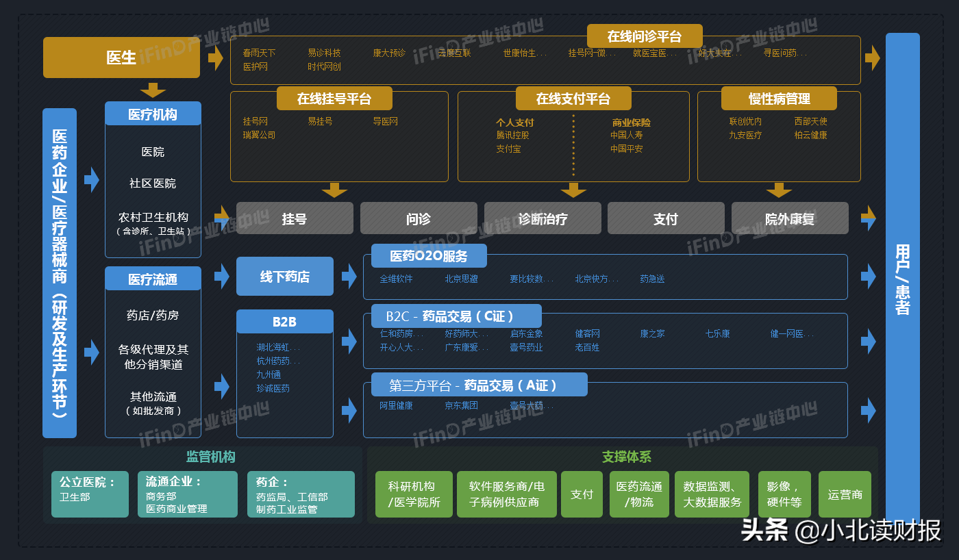This screenshot has height=560, width=959.
Task: Select the 九安医疗 company name
Action: (745, 135)
